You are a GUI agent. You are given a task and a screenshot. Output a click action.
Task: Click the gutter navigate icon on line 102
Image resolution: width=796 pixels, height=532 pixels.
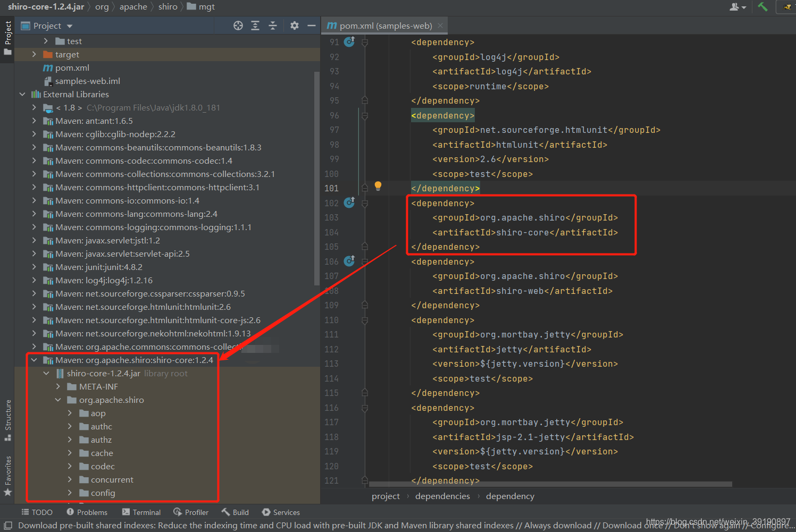pyautogui.click(x=349, y=202)
